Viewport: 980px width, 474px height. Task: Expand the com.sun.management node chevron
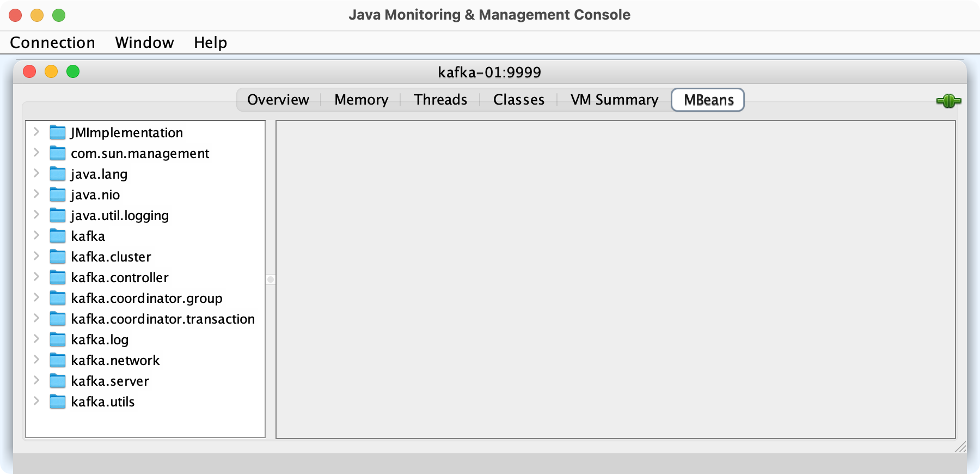pyautogui.click(x=36, y=153)
